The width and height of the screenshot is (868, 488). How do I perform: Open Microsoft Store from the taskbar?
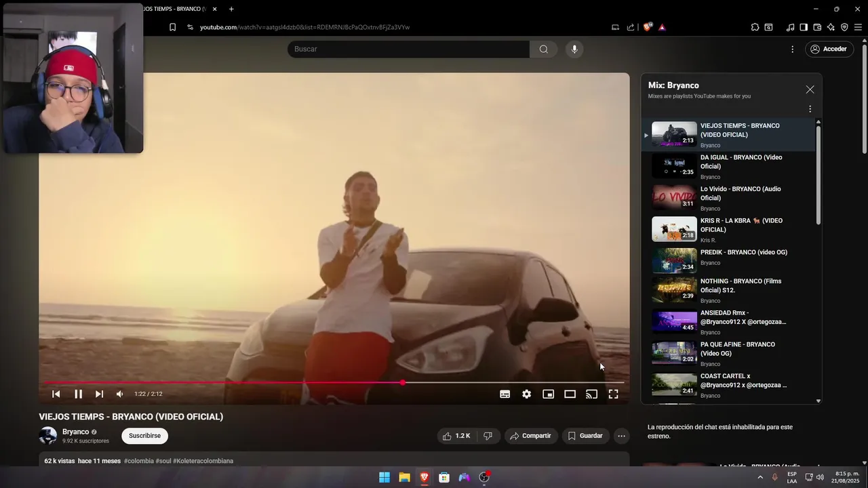pyautogui.click(x=444, y=477)
